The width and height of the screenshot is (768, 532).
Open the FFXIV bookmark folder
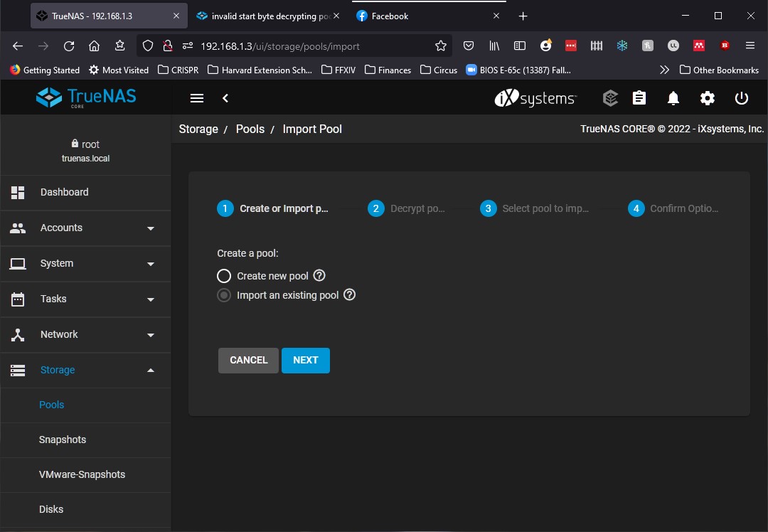pyautogui.click(x=338, y=70)
